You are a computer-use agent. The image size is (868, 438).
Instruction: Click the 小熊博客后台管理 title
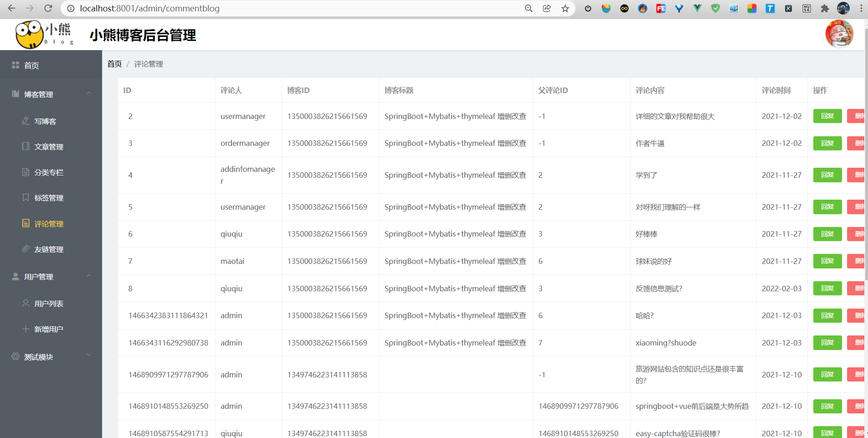143,35
